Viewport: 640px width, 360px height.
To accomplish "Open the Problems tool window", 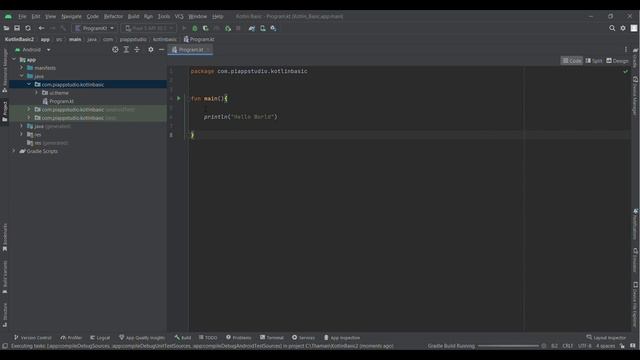I will pyautogui.click(x=239, y=338).
